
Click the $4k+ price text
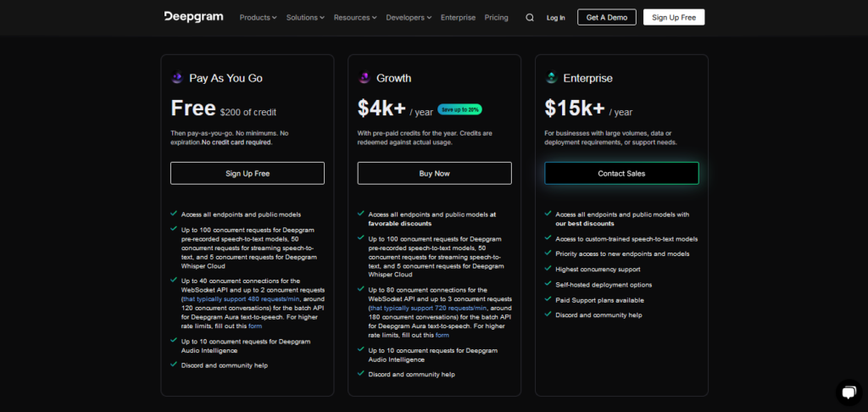point(382,108)
